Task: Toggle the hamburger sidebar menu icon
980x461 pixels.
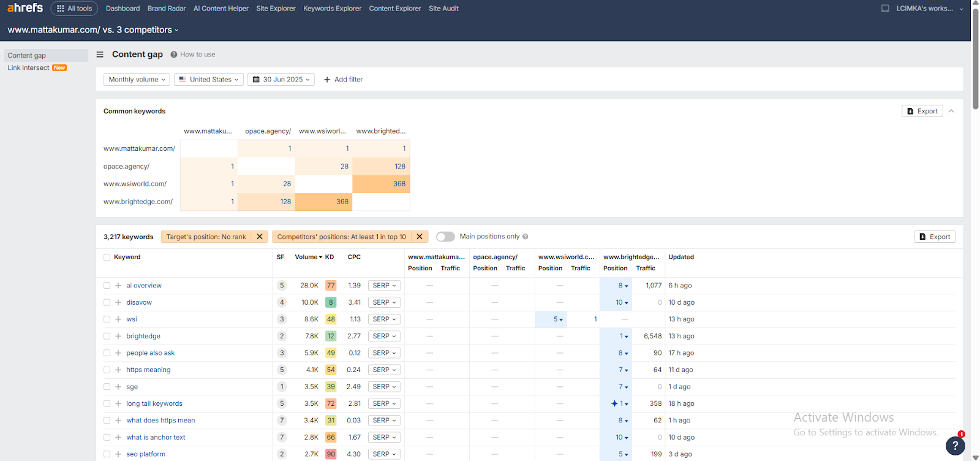Action: [100, 55]
